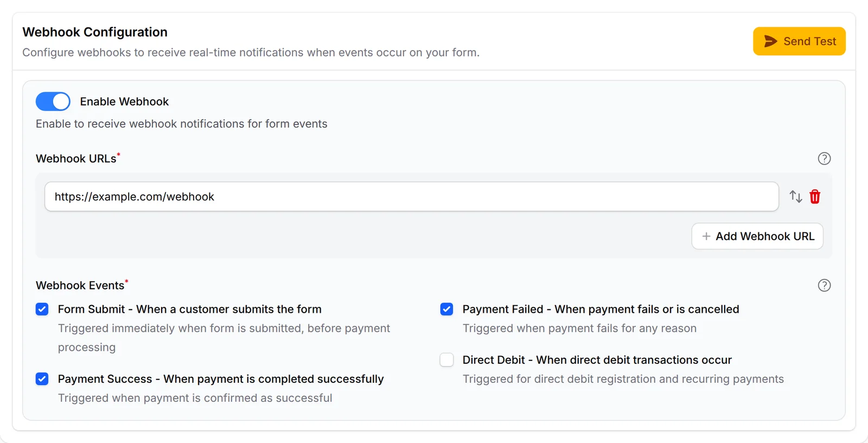Click the Enable Webhook label
The height and width of the screenshot is (443, 868).
coord(124,102)
